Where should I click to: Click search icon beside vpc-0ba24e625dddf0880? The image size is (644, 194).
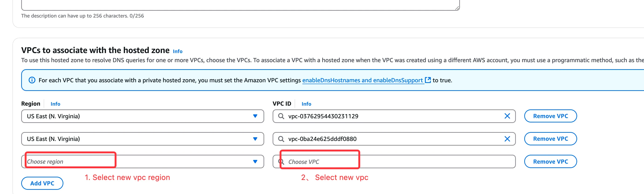(x=281, y=139)
